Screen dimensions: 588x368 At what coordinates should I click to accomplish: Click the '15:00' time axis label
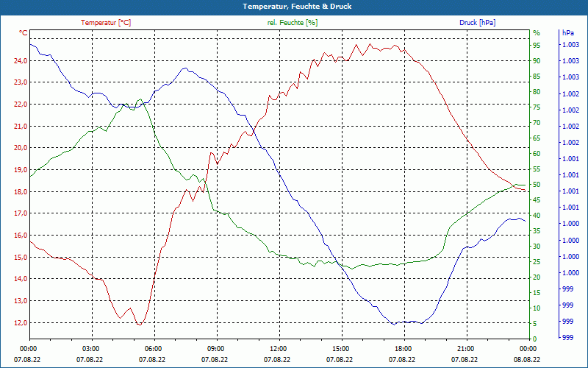[340, 348]
